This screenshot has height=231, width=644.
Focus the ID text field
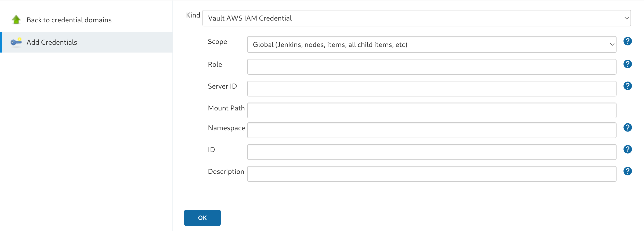[x=432, y=152]
